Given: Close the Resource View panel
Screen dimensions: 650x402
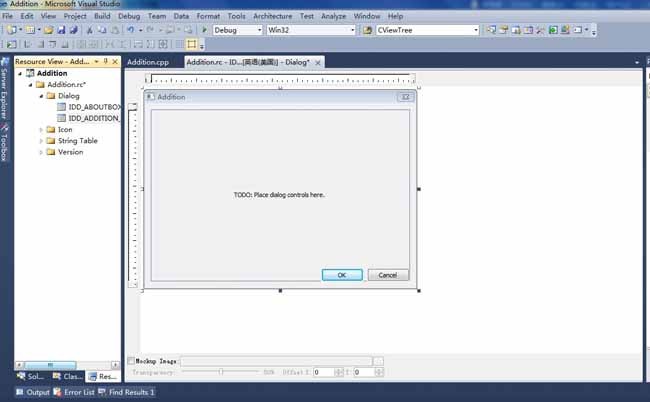Looking at the screenshot, I should tap(115, 61).
